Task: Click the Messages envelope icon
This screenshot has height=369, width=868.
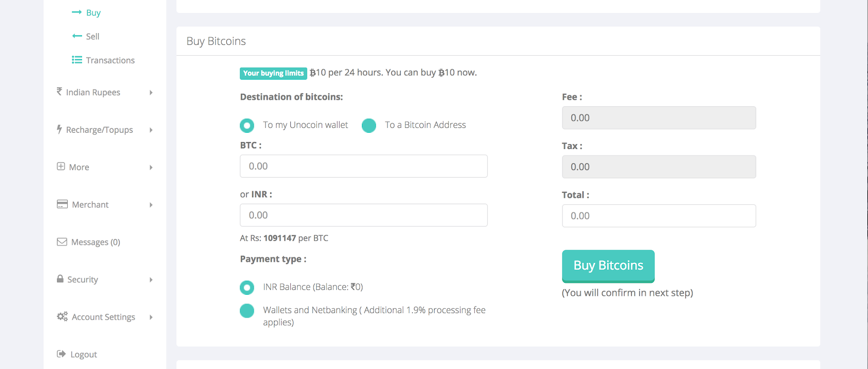Action: click(x=62, y=242)
